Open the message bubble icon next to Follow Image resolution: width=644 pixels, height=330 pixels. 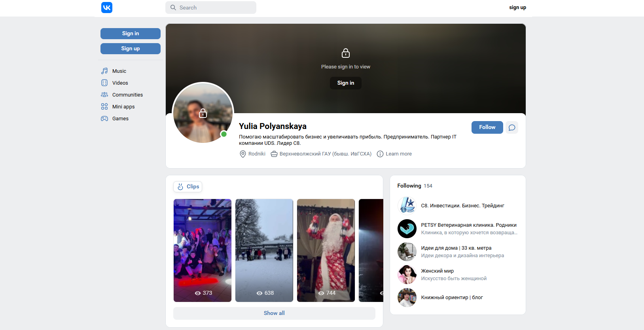click(x=511, y=127)
